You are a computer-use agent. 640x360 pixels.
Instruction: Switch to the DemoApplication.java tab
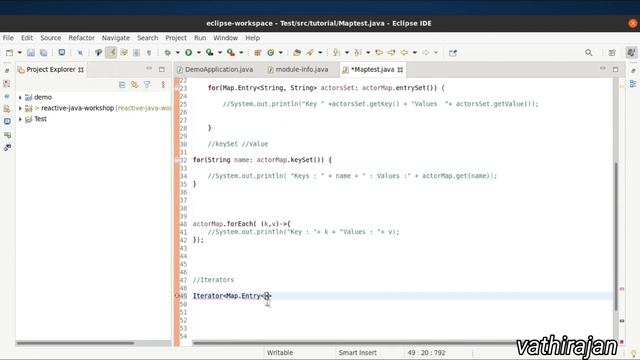coord(215,70)
